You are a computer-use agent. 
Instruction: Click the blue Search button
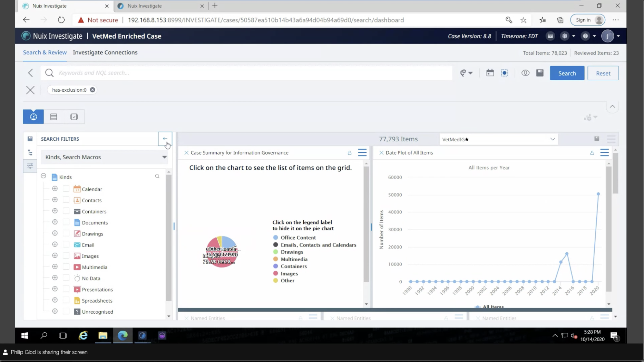[x=567, y=73]
